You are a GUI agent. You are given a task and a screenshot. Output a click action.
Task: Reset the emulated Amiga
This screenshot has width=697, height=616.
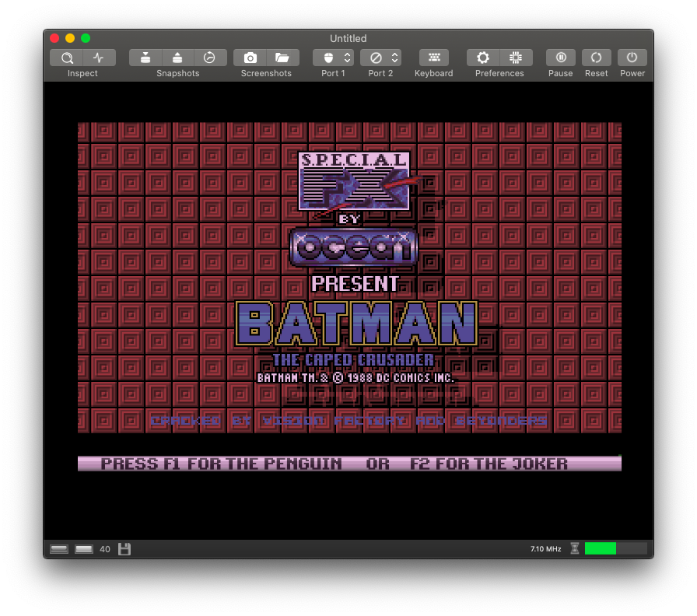(597, 58)
